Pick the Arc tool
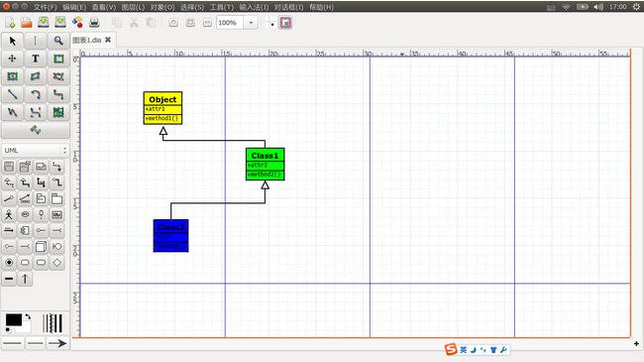This screenshot has height=362, width=644. pyautogui.click(x=36, y=94)
